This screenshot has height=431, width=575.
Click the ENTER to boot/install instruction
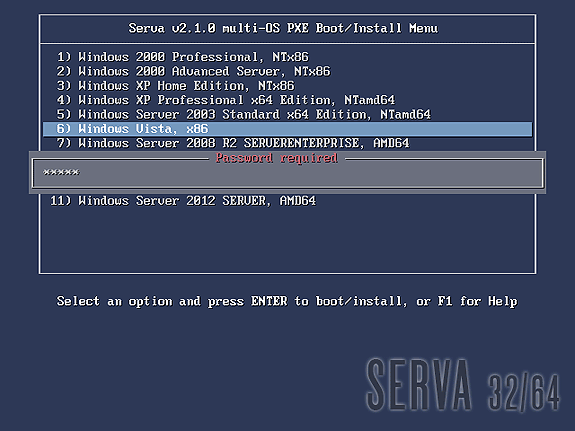point(328,301)
